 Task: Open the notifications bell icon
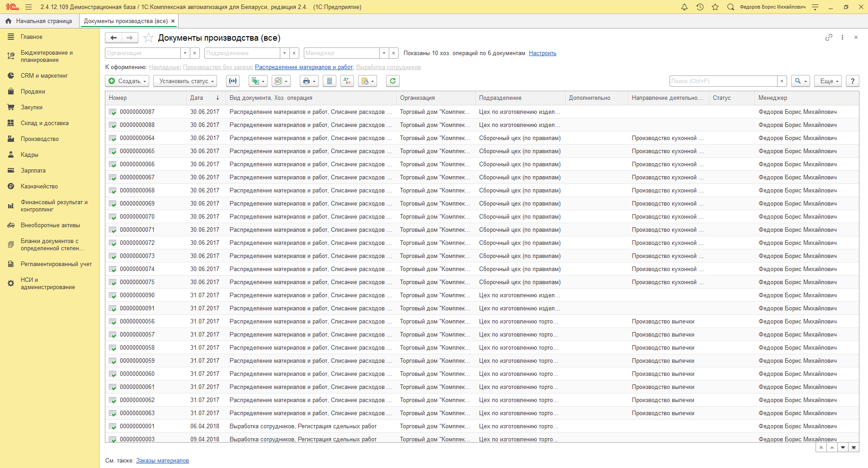(x=684, y=7)
